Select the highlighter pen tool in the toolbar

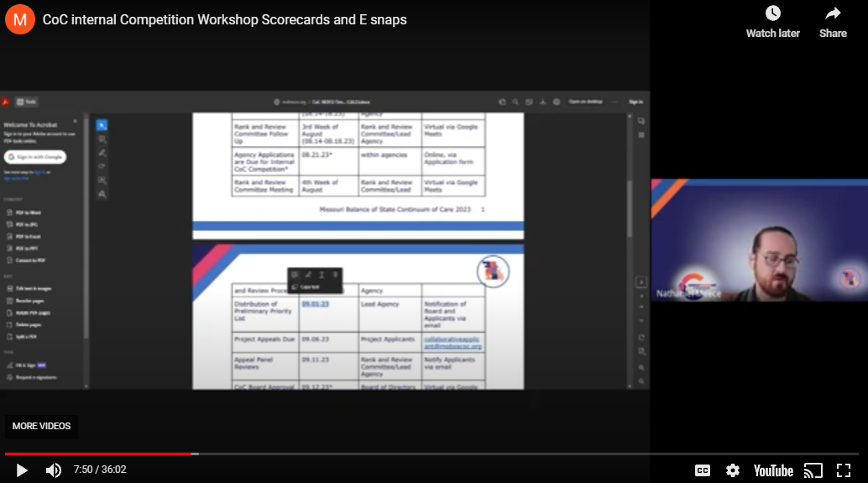pyautogui.click(x=102, y=153)
